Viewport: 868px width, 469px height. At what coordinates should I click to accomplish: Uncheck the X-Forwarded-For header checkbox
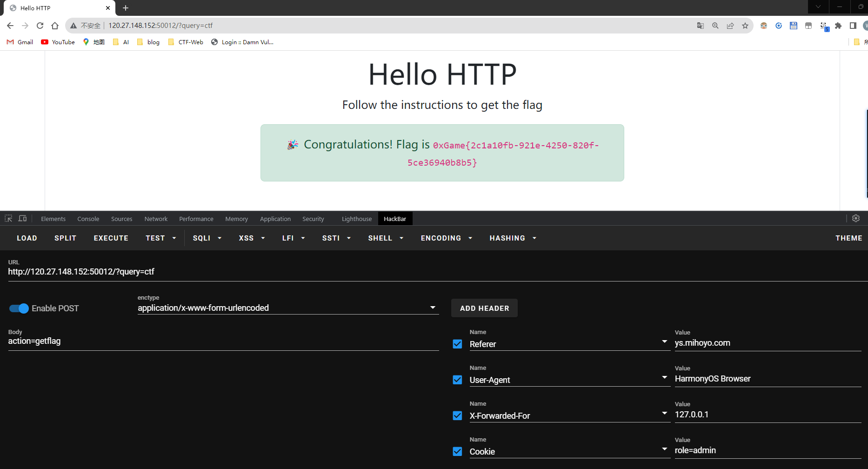pos(458,415)
